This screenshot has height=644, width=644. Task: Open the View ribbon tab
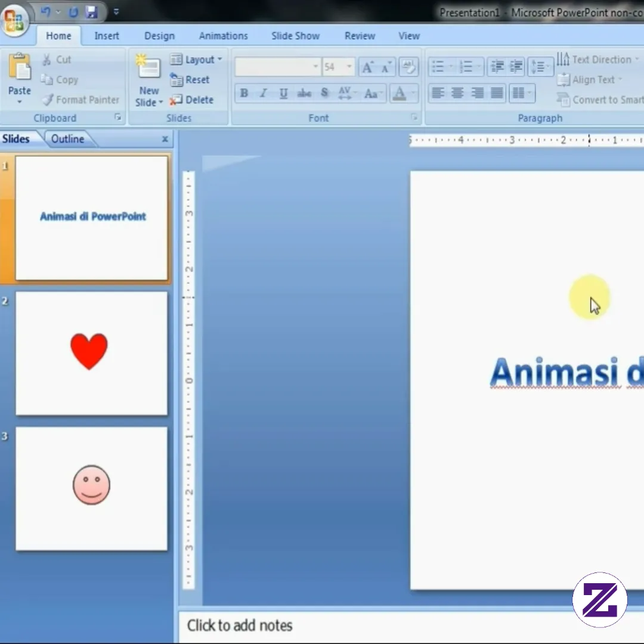coord(409,36)
